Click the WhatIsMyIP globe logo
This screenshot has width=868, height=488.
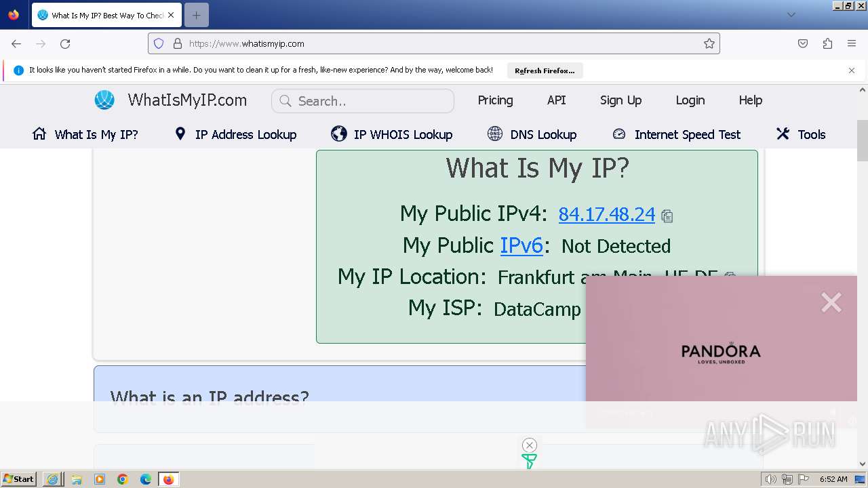click(104, 100)
